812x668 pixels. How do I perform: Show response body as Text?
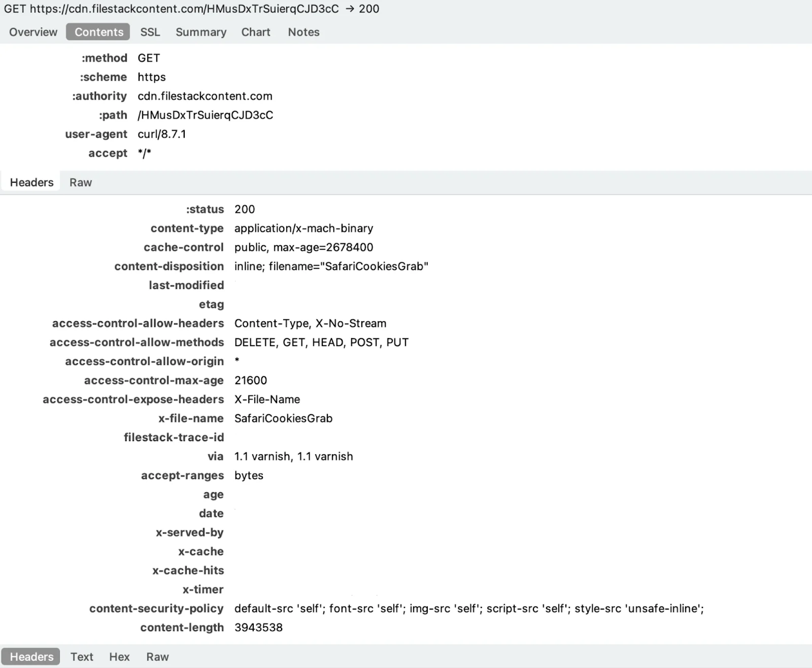[x=82, y=656]
